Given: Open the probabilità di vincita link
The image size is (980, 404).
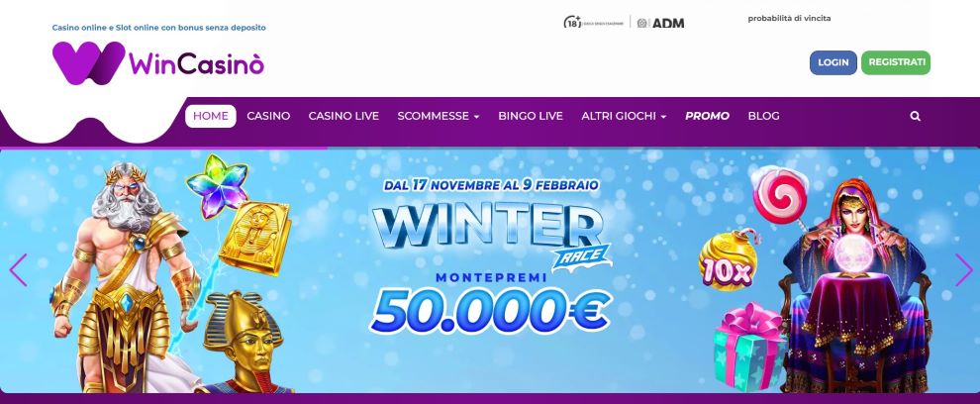Looking at the screenshot, I should (x=789, y=19).
